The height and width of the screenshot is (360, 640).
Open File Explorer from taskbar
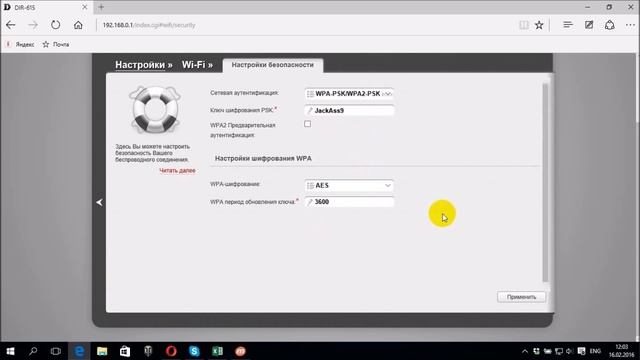(102, 351)
